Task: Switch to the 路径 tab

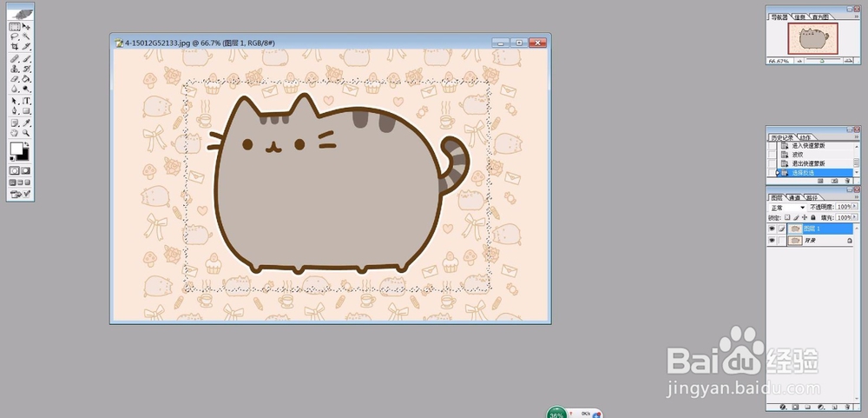Action: tap(812, 198)
